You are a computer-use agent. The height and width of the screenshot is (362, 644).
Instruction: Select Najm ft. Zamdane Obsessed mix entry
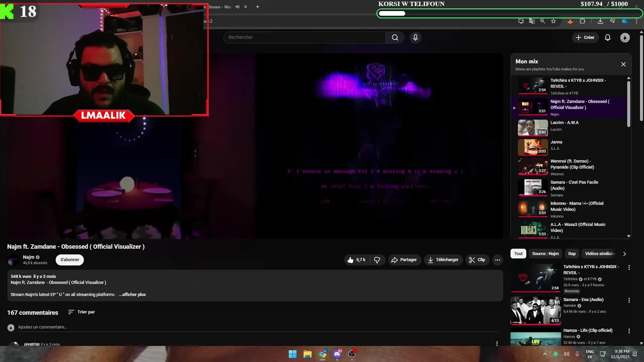coord(569,107)
